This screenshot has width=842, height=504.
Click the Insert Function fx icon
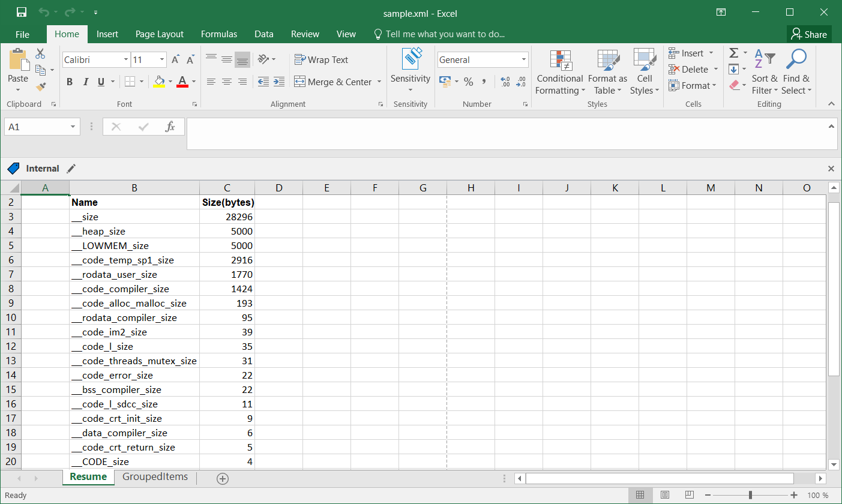coord(170,127)
